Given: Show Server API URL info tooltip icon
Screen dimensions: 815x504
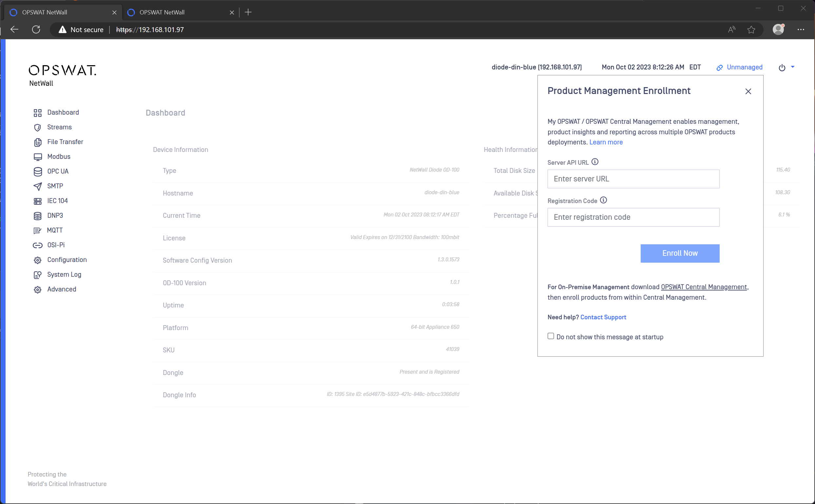Looking at the screenshot, I should pos(595,162).
